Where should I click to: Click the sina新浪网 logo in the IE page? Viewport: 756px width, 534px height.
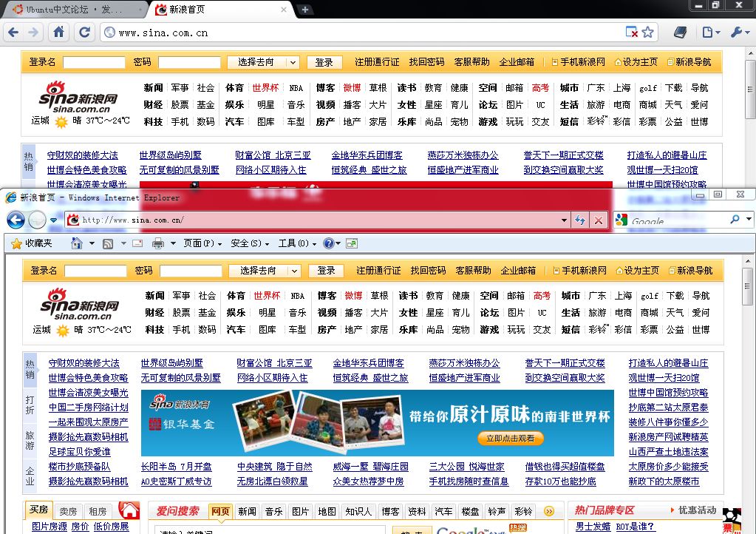click(x=80, y=305)
